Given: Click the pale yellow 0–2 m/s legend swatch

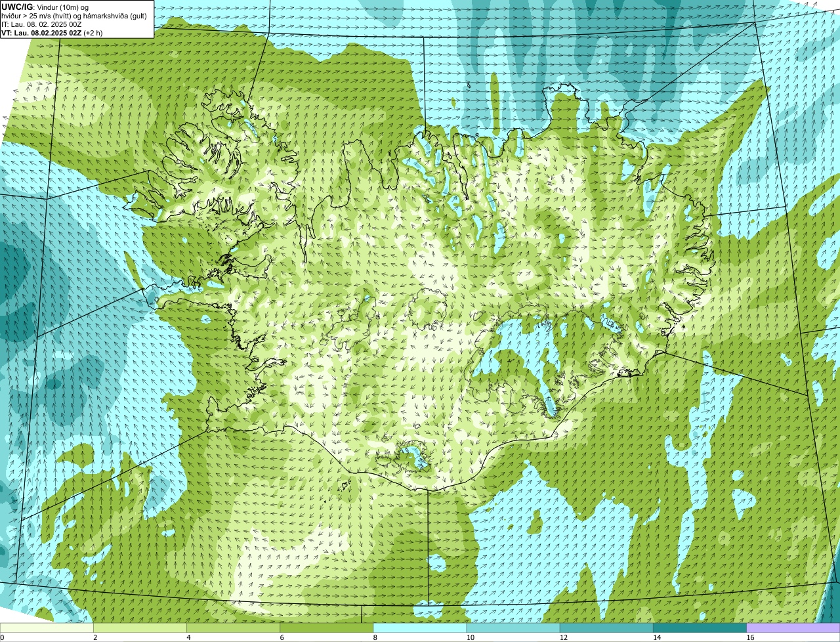Looking at the screenshot, I should pos(47,628).
